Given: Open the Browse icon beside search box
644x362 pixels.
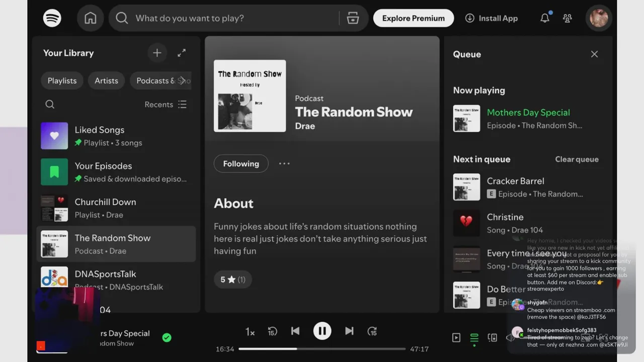Looking at the screenshot, I should click(x=353, y=18).
